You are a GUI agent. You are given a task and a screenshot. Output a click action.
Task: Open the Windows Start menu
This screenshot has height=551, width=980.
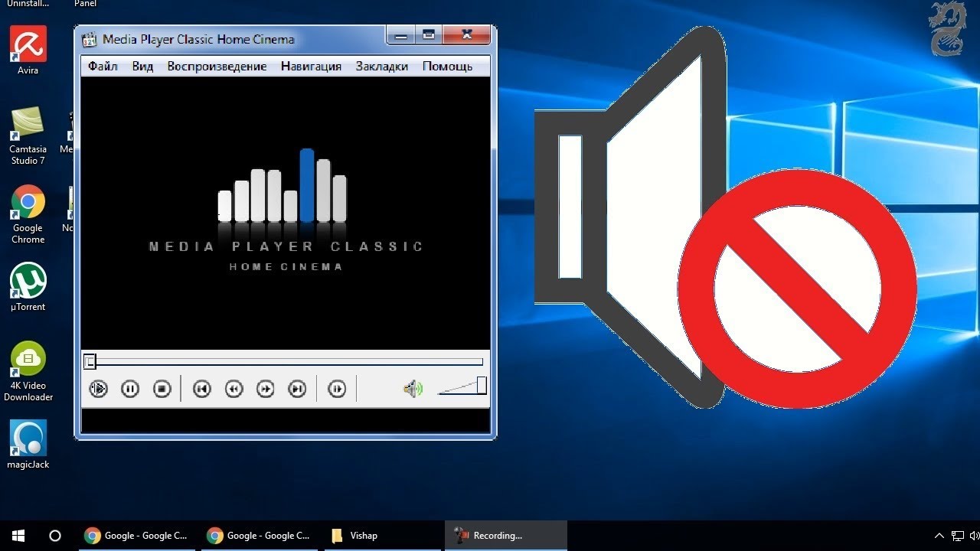coord(18,536)
